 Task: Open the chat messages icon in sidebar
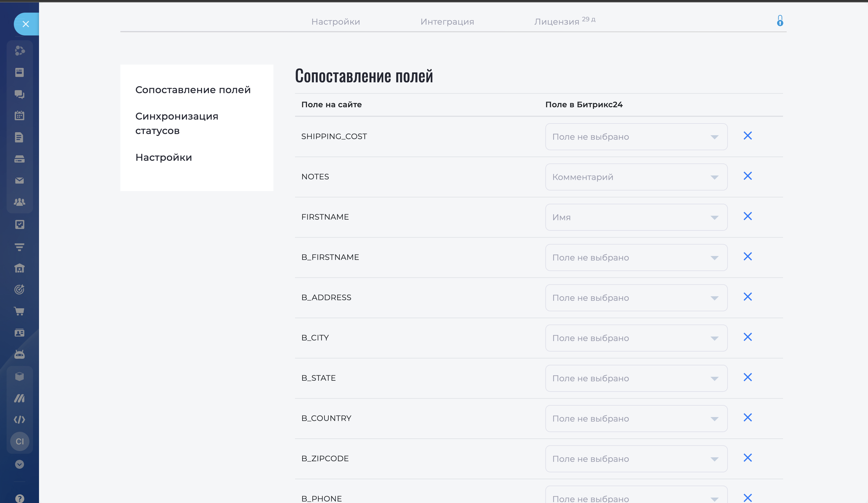(19, 94)
